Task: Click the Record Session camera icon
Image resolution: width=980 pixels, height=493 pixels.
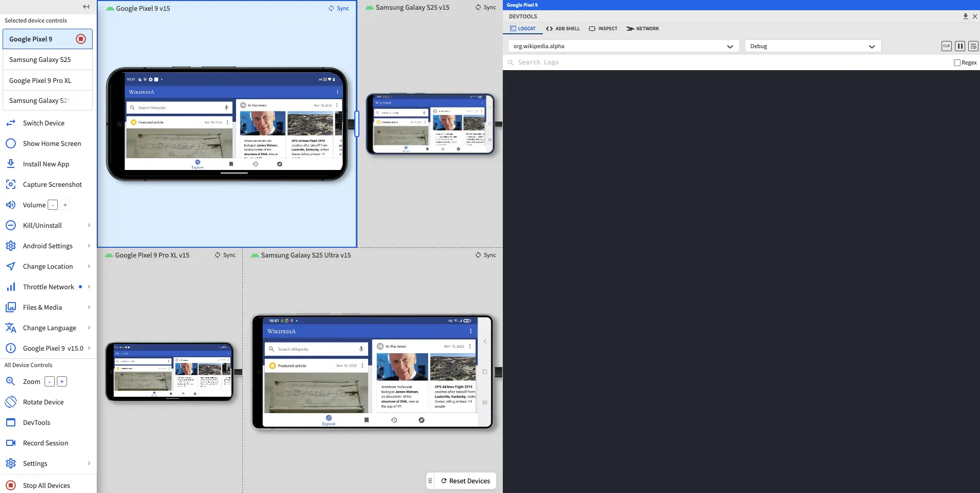Action: (11, 443)
